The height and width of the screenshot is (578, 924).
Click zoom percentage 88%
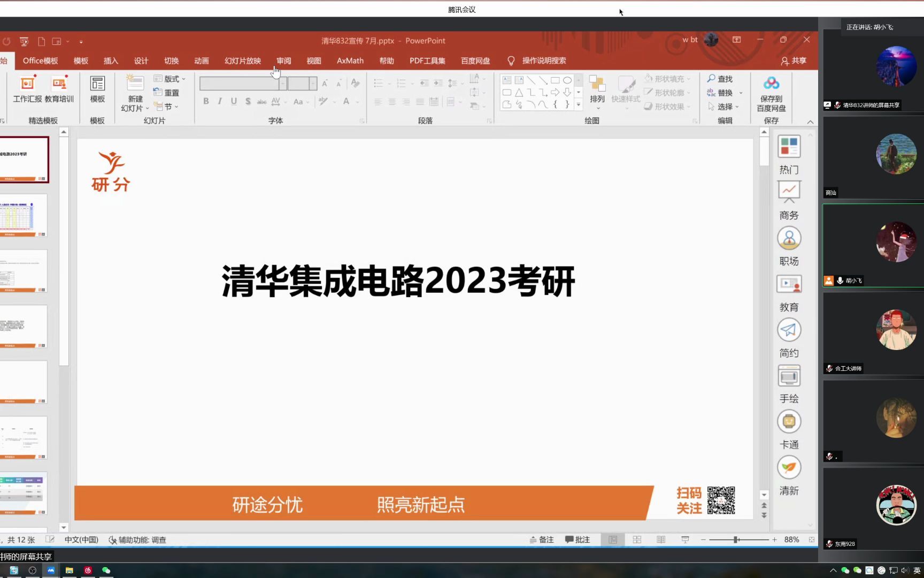pyautogui.click(x=791, y=539)
